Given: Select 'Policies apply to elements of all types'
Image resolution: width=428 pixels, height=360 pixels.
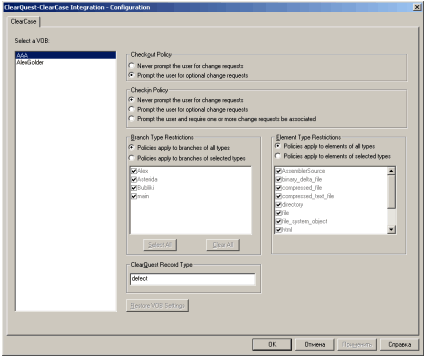Looking at the screenshot, I should click(278, 146).
